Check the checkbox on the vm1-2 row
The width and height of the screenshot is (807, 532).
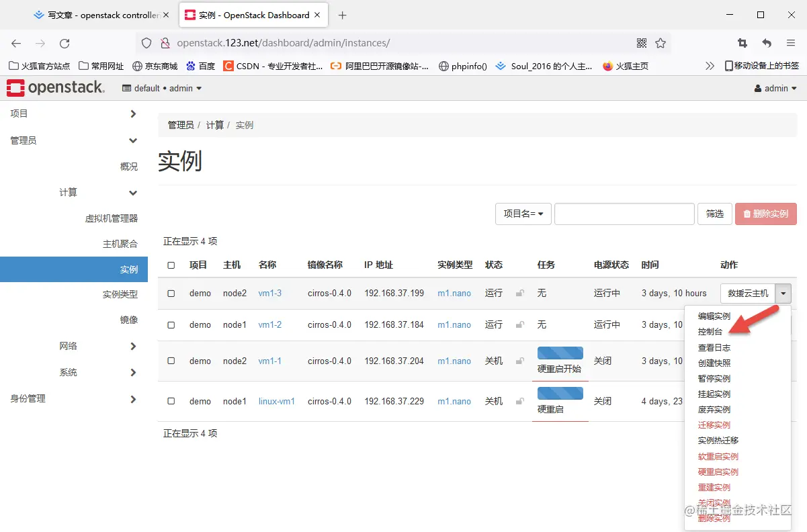(171, 324)
